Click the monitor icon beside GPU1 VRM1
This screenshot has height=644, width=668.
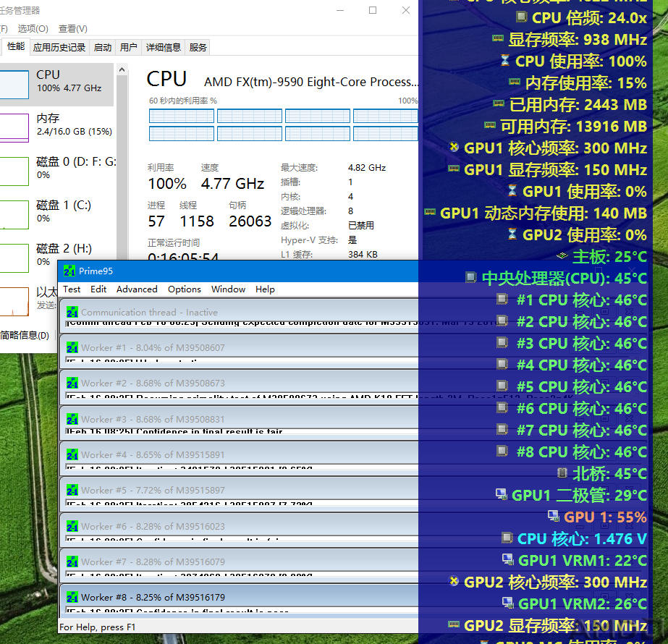508,559
